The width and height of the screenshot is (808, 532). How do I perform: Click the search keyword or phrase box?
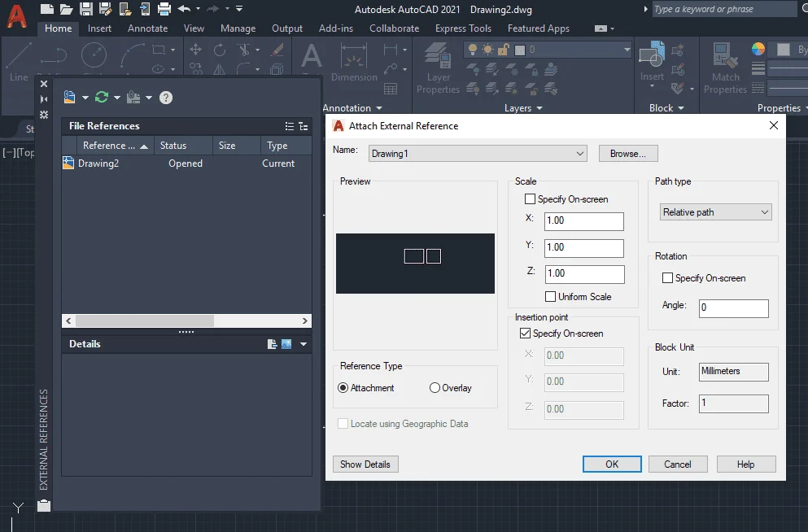[724, 9]
